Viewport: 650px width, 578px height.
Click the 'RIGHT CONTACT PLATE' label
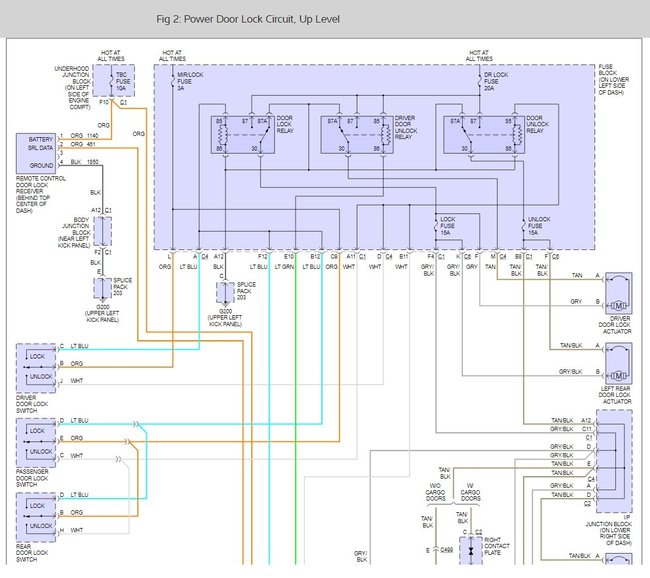(497, 546)
